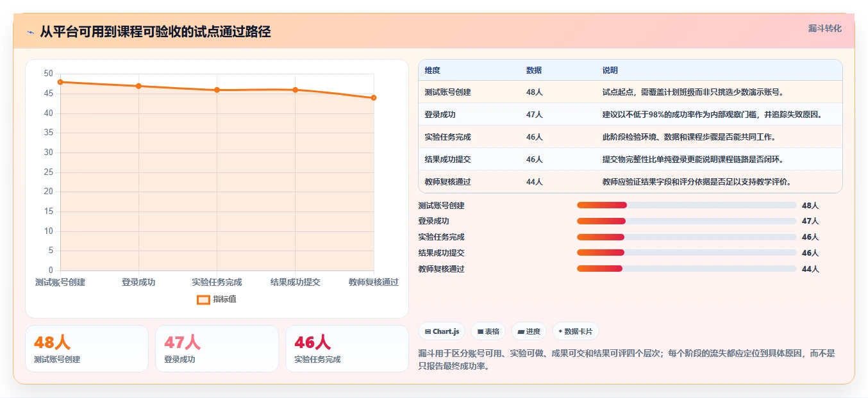Click the 数据 column header

534,70
